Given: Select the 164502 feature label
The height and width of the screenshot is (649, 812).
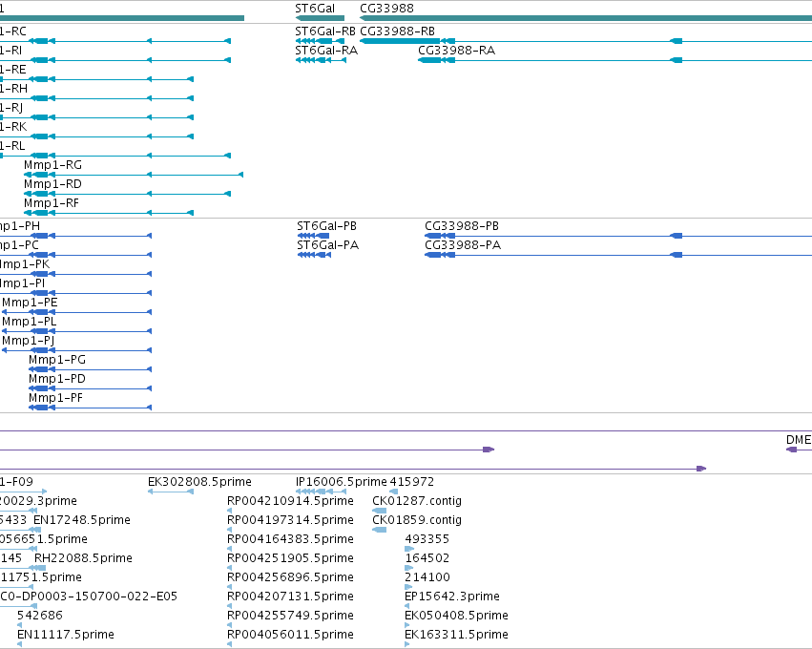Looking at the screenshot, I should [x=427, y=558].
